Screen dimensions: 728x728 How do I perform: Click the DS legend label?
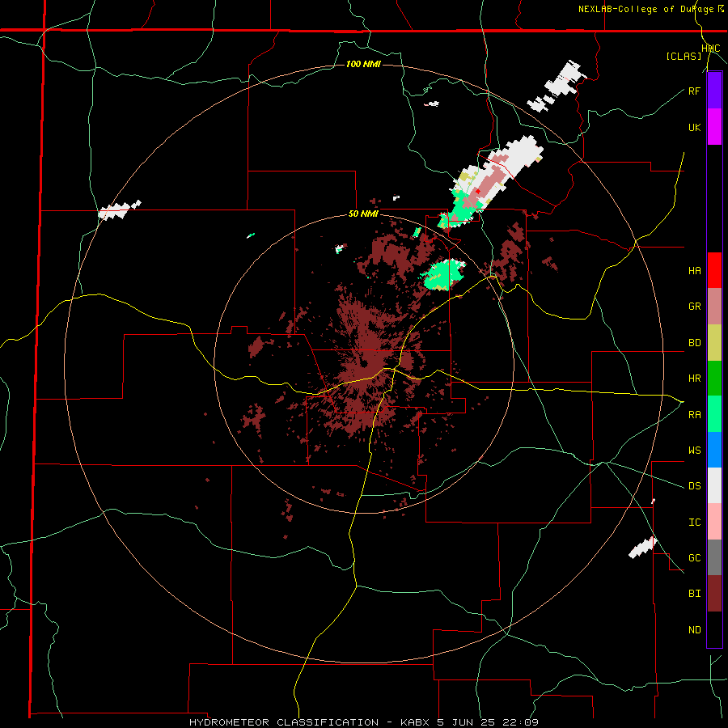pos(694,486)
